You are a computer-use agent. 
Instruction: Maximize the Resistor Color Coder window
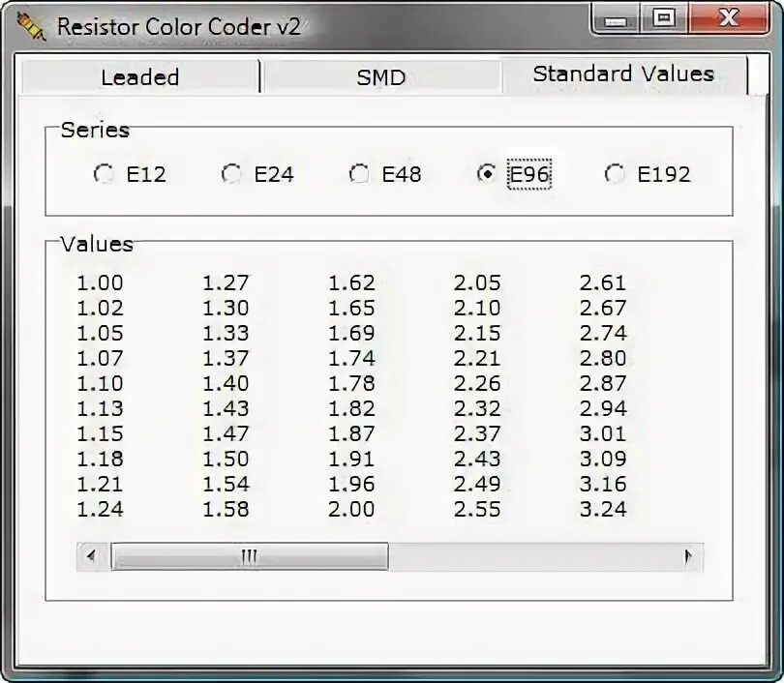tap(664, 19)
